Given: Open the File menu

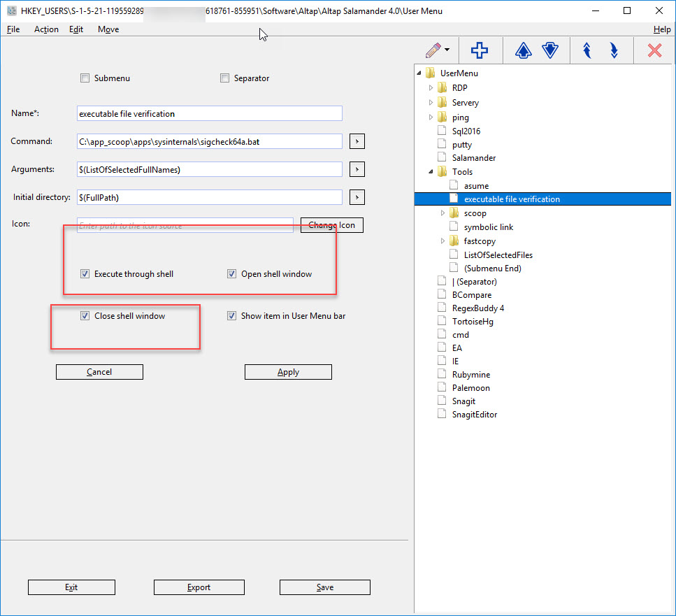Looking at the screenshot, I should pos(13,29).
